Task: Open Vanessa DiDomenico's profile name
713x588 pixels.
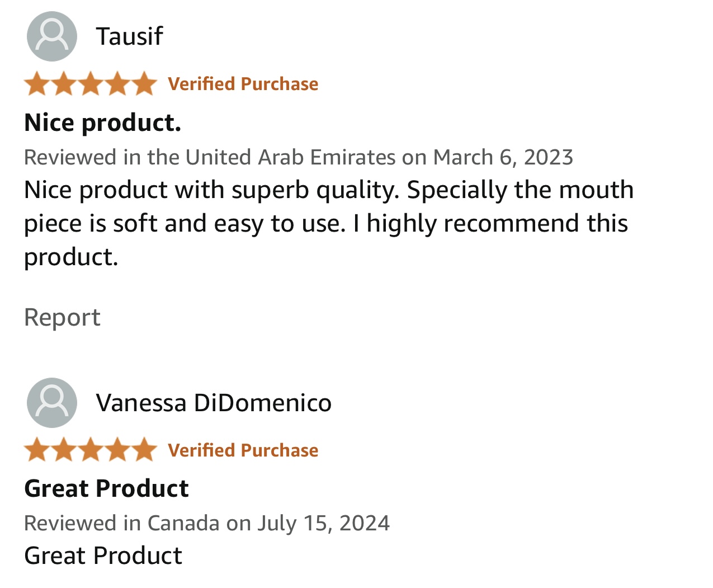Action: click(214, 403)
